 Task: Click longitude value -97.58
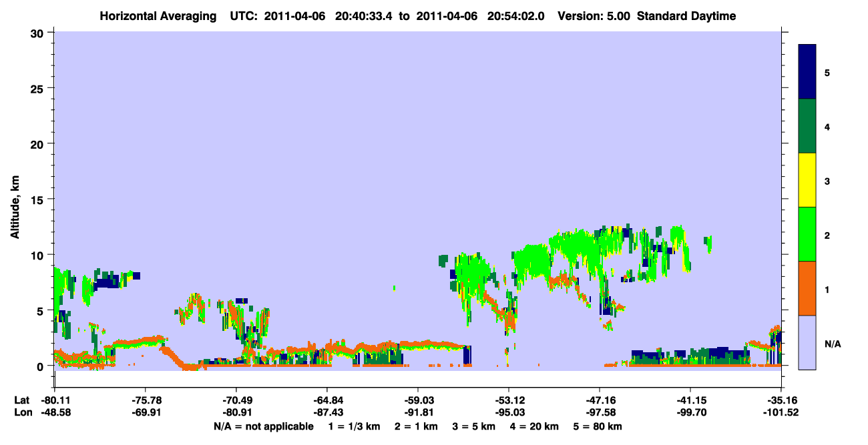(600, 412)
